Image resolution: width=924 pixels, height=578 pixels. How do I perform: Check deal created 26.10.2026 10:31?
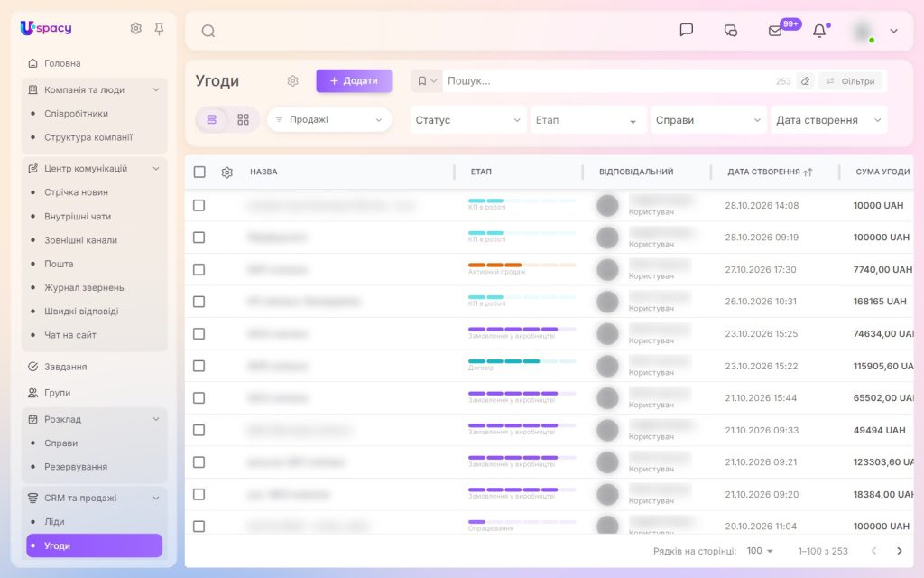[199, 302]
